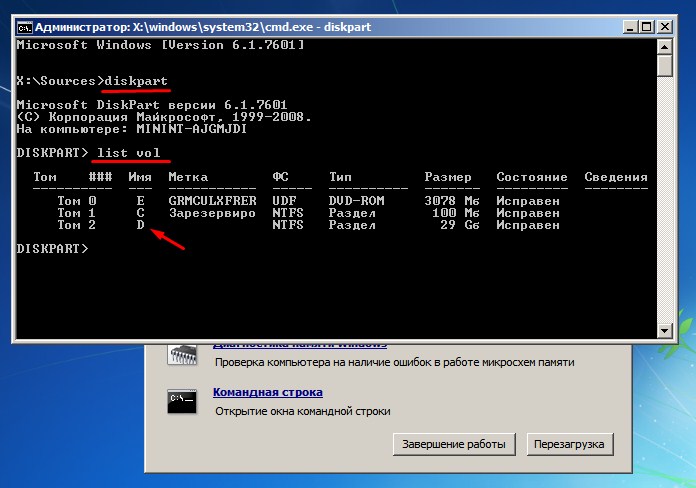This screenshot has width=696, height=488.
Task: Click the size value 100 Мб
Action: click(x=456, y=213)
